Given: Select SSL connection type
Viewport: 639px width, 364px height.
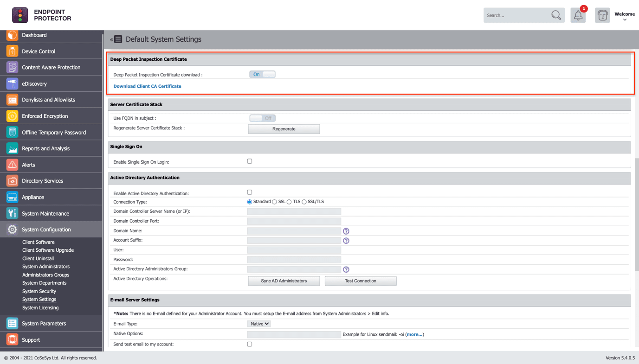Looking at the screenshot, I should tap(275, 202).
